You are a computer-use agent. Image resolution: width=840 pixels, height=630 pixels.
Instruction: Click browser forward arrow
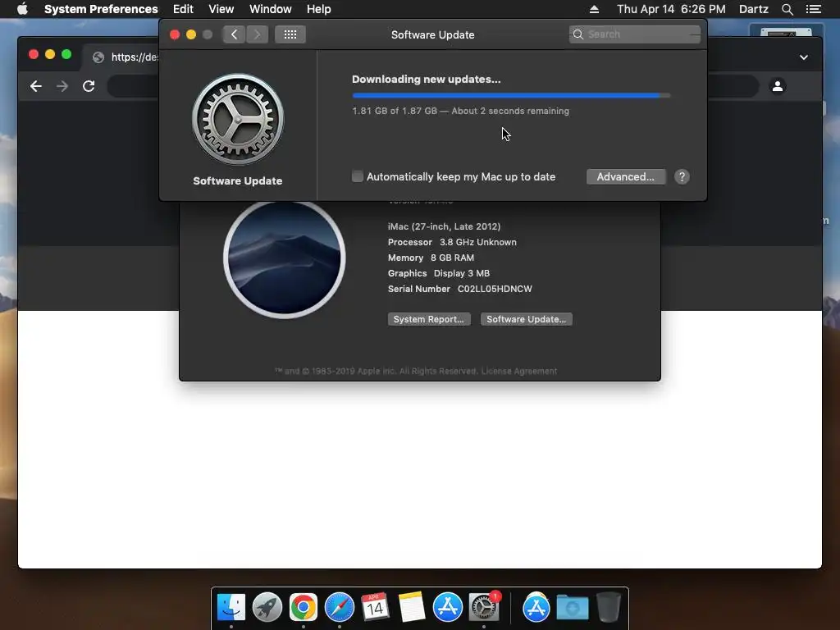coord(62,85)
